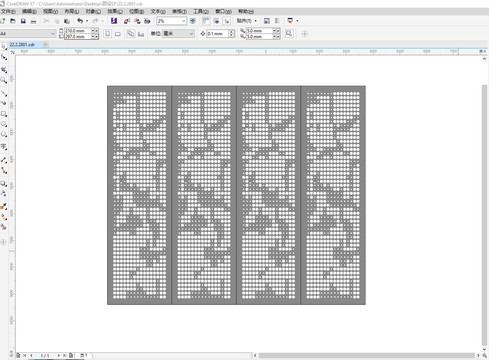
Task: Open the 位图 (Bitmap) menu
Action: (x=136, y=11)
